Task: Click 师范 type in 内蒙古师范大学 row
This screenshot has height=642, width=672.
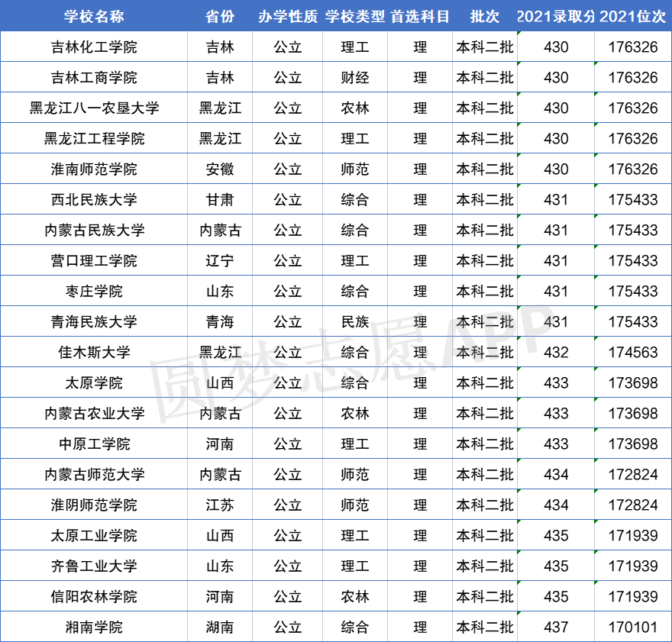Action: click(x=355, y=475)
